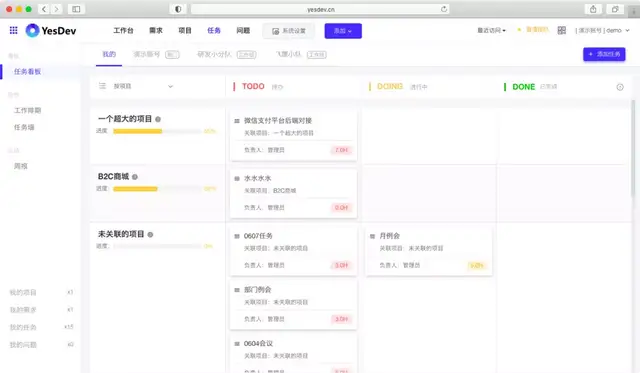Open the 微信支付平台后端对接 task card

click(293, 135)
